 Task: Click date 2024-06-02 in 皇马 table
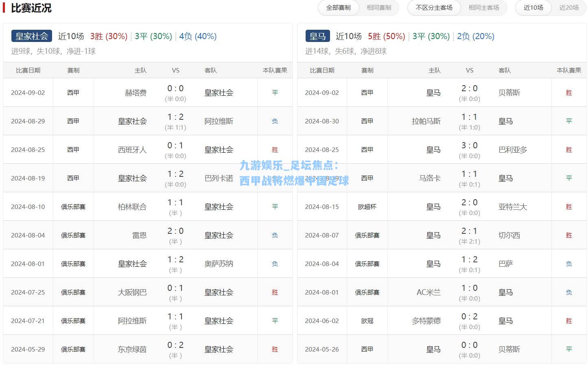coord(322,321)
